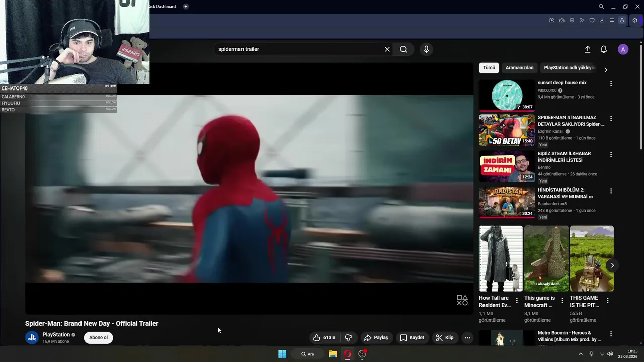Open the YouTube upload/create icon
644x362 pixels.
click(587, 49)
